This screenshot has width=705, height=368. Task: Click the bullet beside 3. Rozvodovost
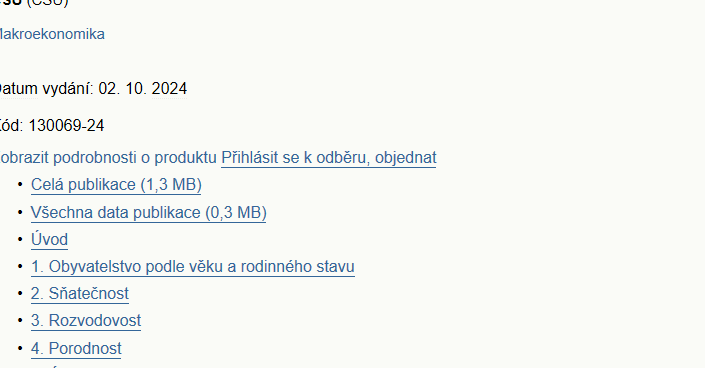point(20,320)
